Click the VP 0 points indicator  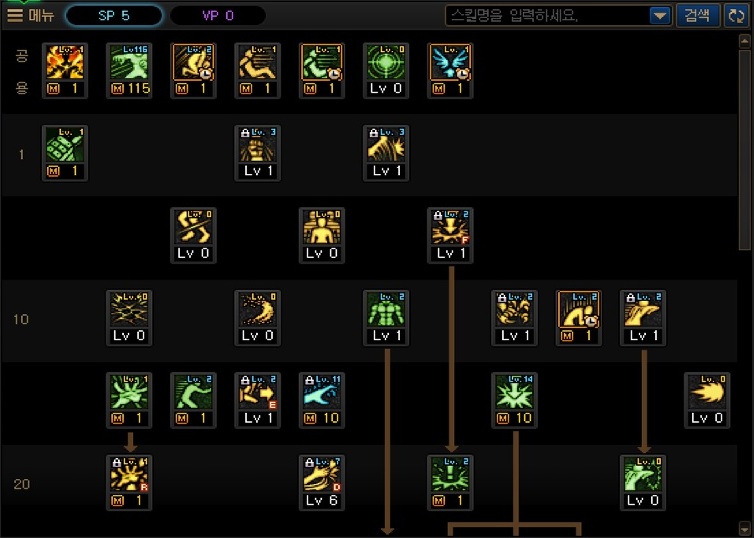click(x=218, y=15)
